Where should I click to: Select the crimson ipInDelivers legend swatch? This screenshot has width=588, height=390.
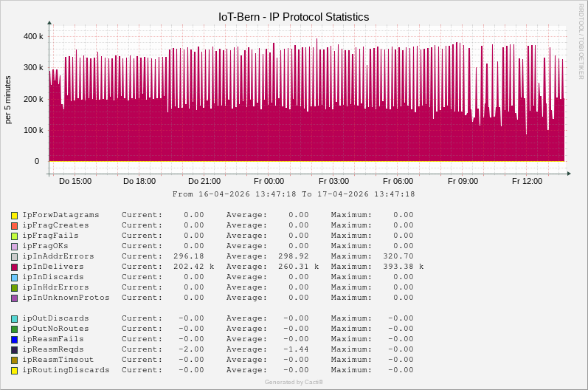tap(14, 267)
